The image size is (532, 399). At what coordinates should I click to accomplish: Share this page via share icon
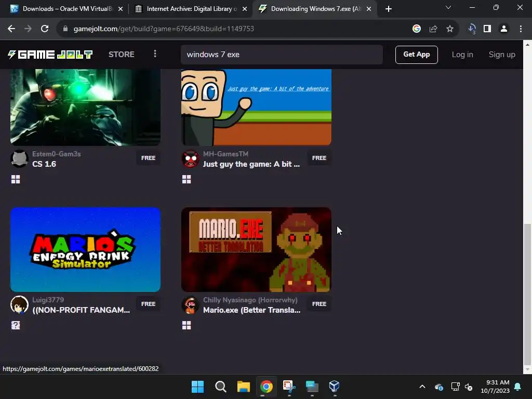(x=433, y=29)
